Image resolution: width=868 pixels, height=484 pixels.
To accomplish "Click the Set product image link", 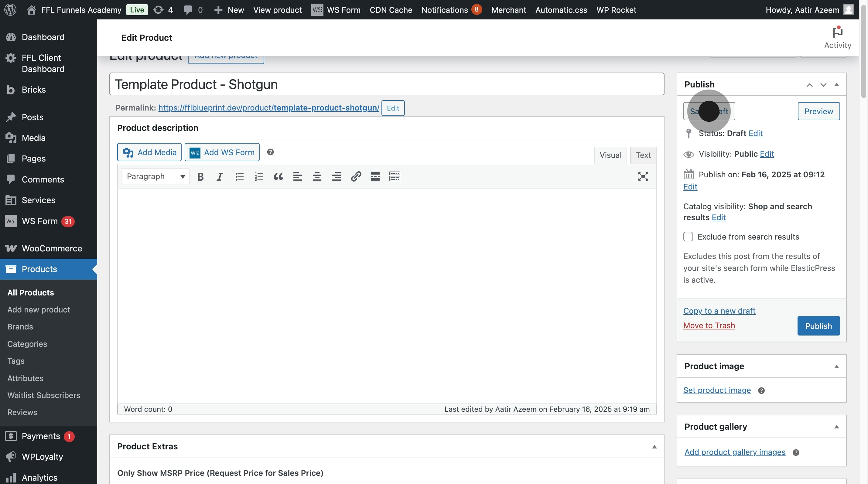I will click(717, 390).
